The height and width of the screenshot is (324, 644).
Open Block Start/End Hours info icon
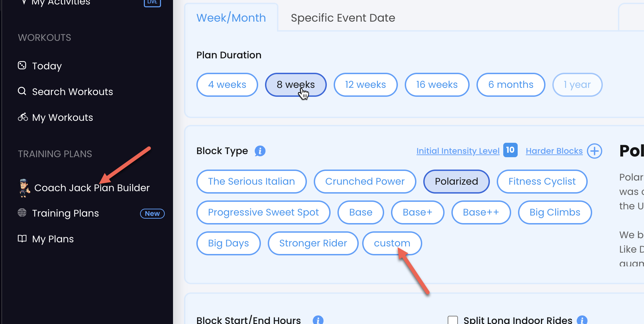[318, 320]
